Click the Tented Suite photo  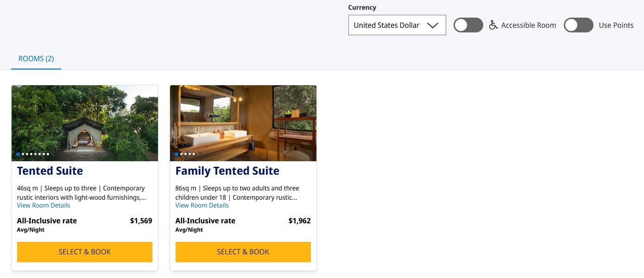[85, 123]
